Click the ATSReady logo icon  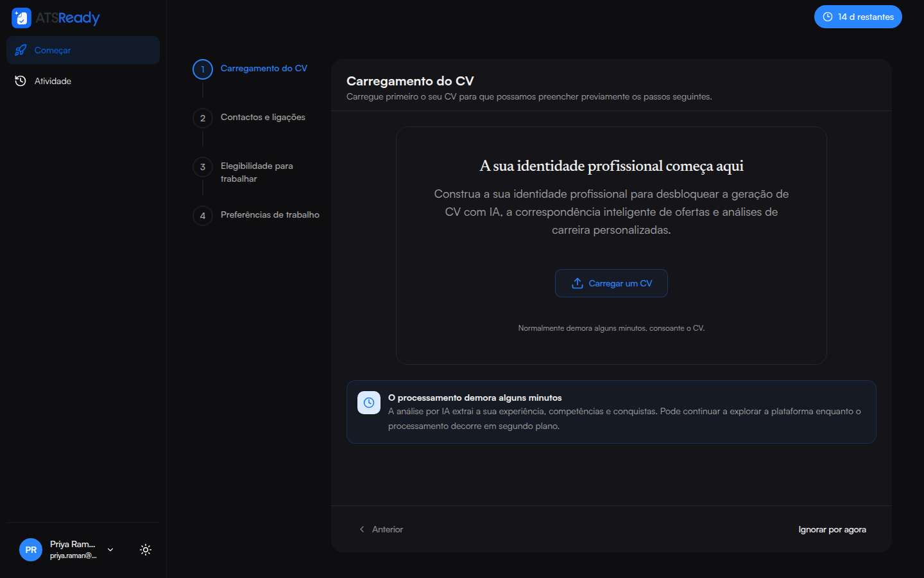(21, 18)
